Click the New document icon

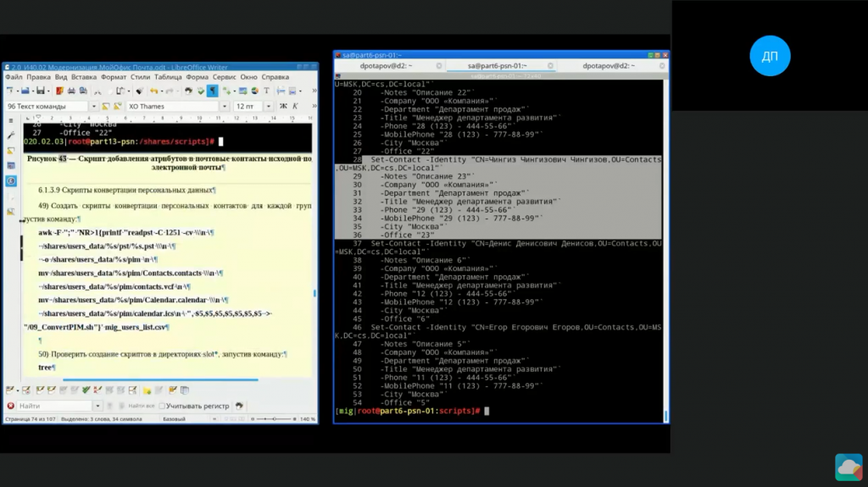tap(9, 91)
